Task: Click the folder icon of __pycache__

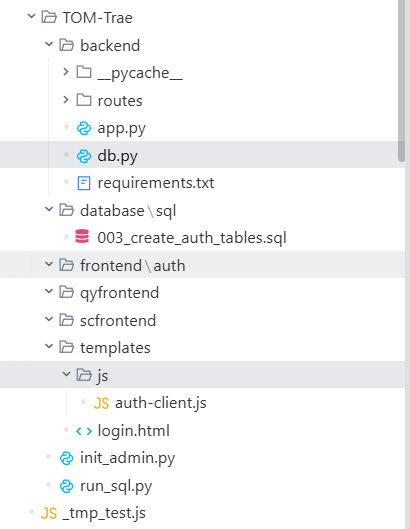Action: pos(84,72)
